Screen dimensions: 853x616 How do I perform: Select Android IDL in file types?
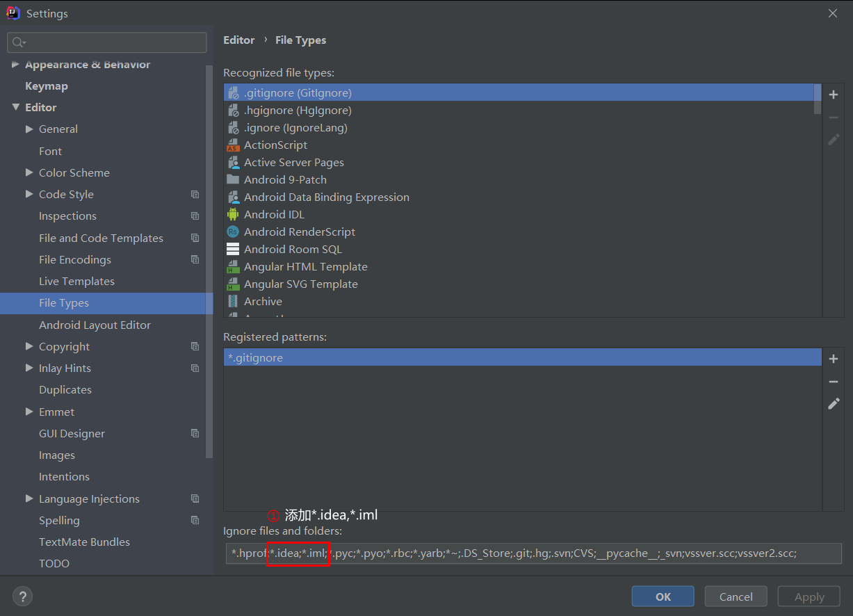pos(274,214)
